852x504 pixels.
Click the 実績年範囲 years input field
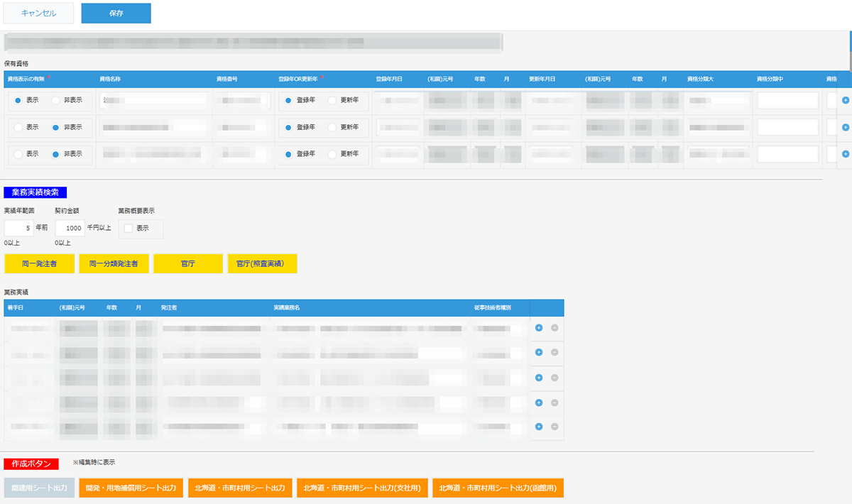(18, 228)
